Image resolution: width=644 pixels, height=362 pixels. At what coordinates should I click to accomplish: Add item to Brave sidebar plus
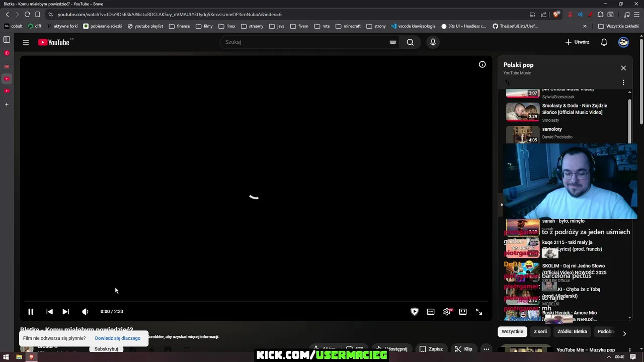click(x=7, y=105)
